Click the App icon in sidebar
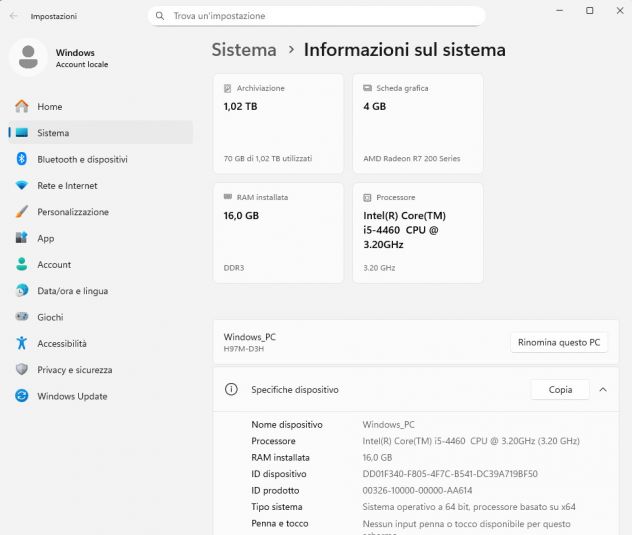This screenshot has width=632, height=535. click(x=22, y=238)
